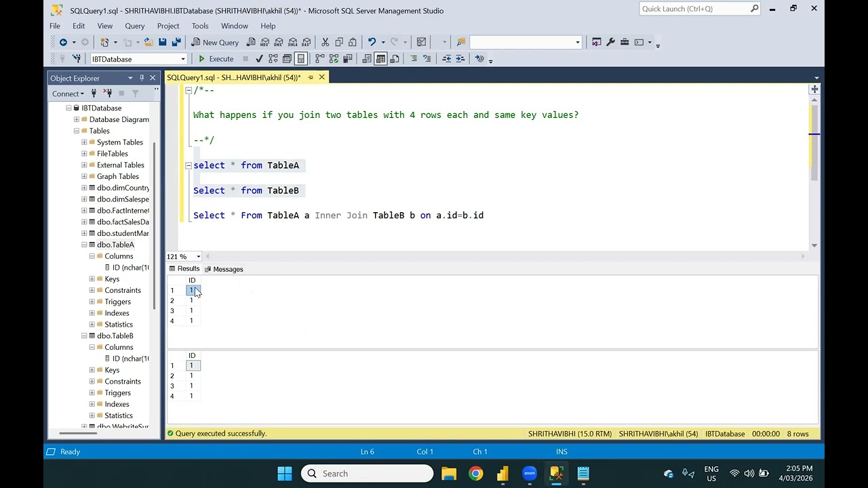This screenshot has height=488, width=868.
Task: Open Google Chrome from taskbar
Action: [476, 473]
